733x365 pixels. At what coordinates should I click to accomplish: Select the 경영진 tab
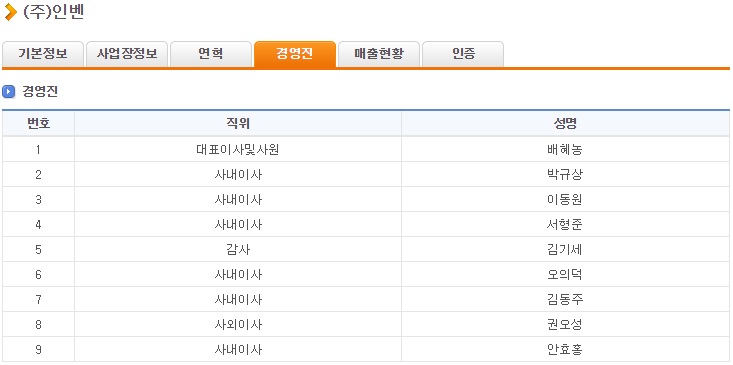295,54
